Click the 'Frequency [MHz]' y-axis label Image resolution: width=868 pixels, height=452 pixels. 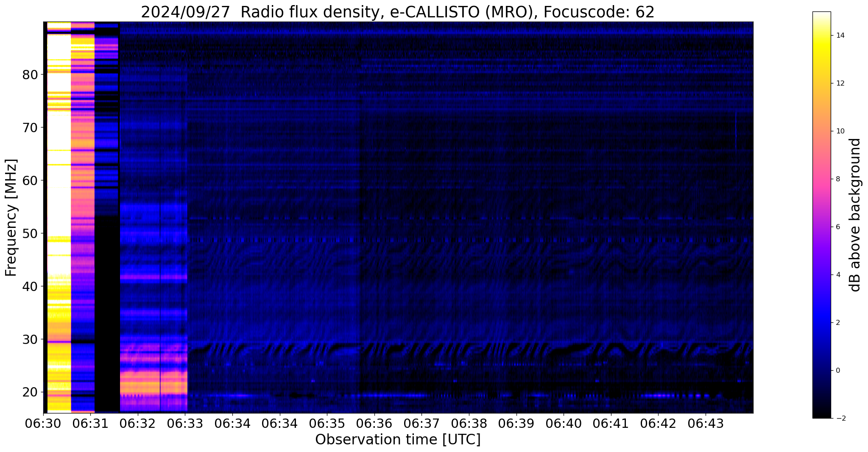click(11, 217)
